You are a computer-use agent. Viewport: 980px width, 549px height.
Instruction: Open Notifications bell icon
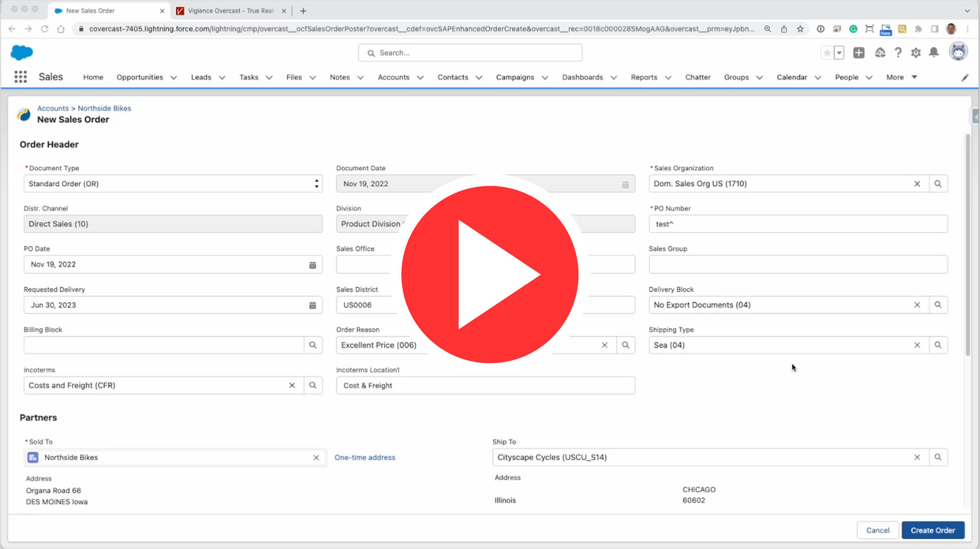click(x=934, y=53)
